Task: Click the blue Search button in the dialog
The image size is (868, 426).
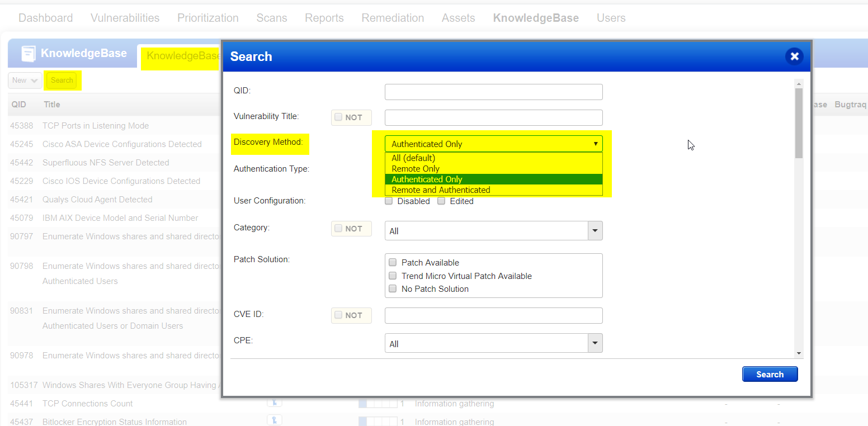Action: (770, 374)
